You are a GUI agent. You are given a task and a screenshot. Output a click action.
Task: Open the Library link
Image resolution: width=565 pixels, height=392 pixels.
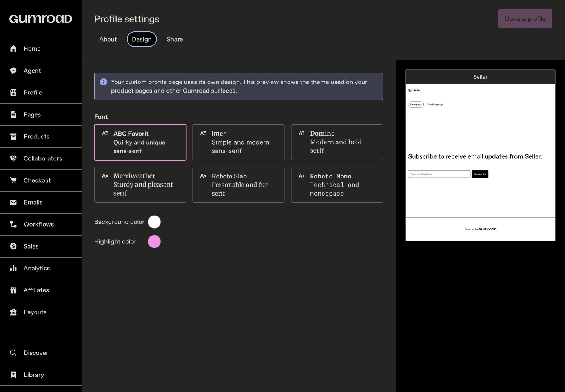41,375
